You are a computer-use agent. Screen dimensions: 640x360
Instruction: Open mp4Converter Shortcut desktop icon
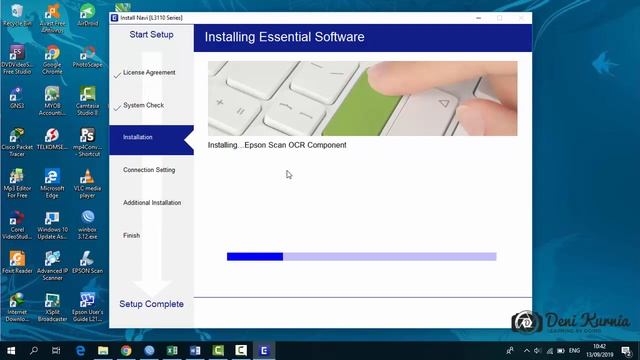[x=87, y=142]
